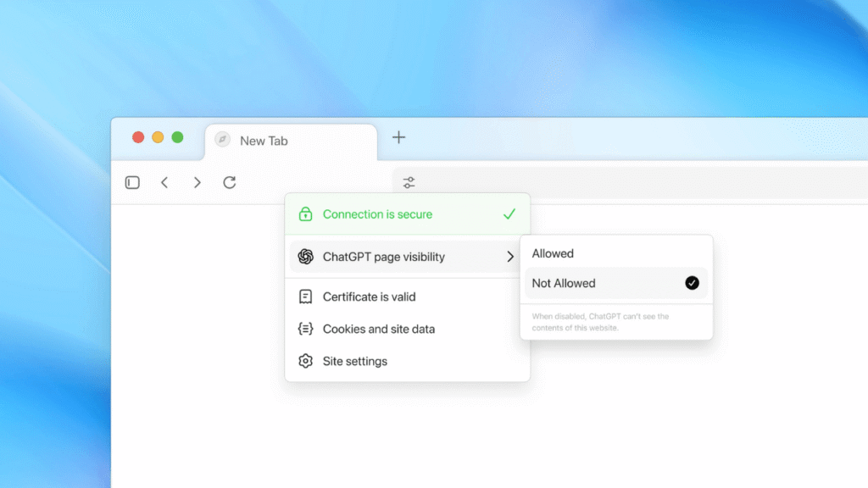This screenshot has height=488, width=868.
Task: Go forward to the next page
Action: pyautogui.click(x=197, y=182)
